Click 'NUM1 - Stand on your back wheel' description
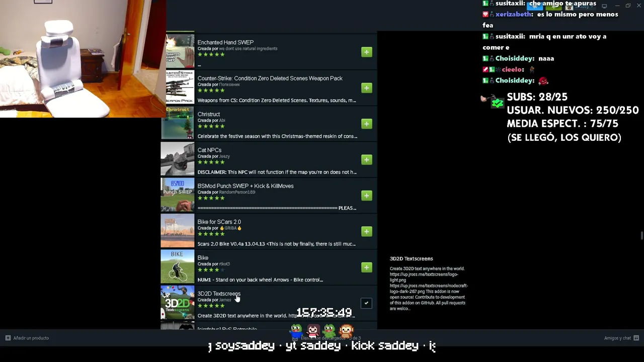Viewport: 644px width, 362px height. pyautogui.click(x=260, y=280)
